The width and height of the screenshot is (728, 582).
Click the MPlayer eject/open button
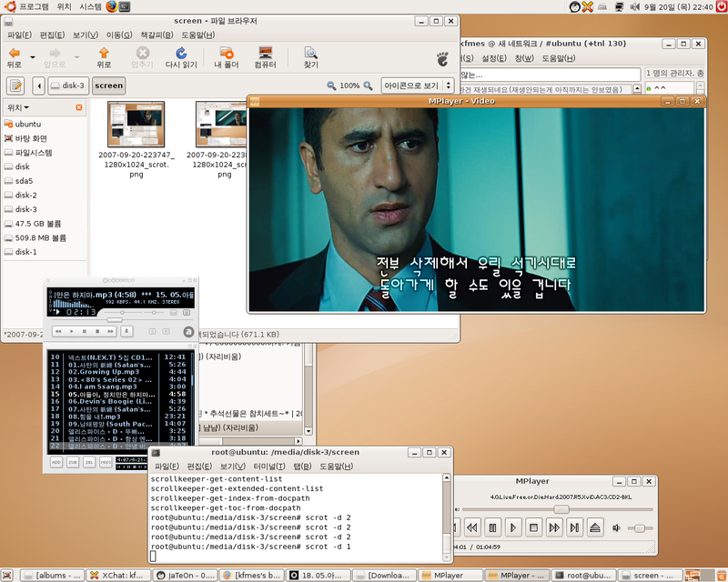pos(595,527)
